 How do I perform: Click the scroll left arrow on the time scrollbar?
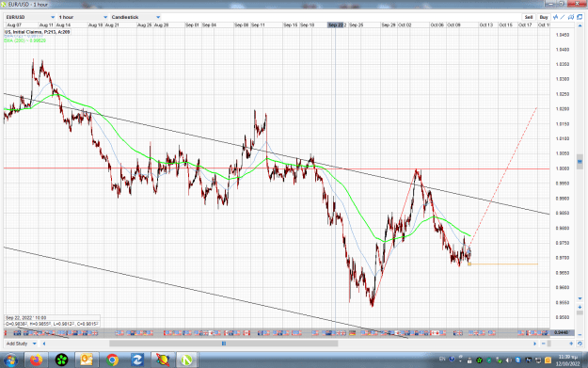(44, 344)
